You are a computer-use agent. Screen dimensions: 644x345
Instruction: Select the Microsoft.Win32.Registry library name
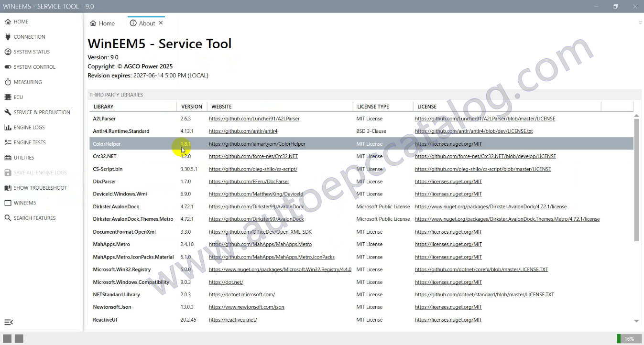[x=122, y=270]
